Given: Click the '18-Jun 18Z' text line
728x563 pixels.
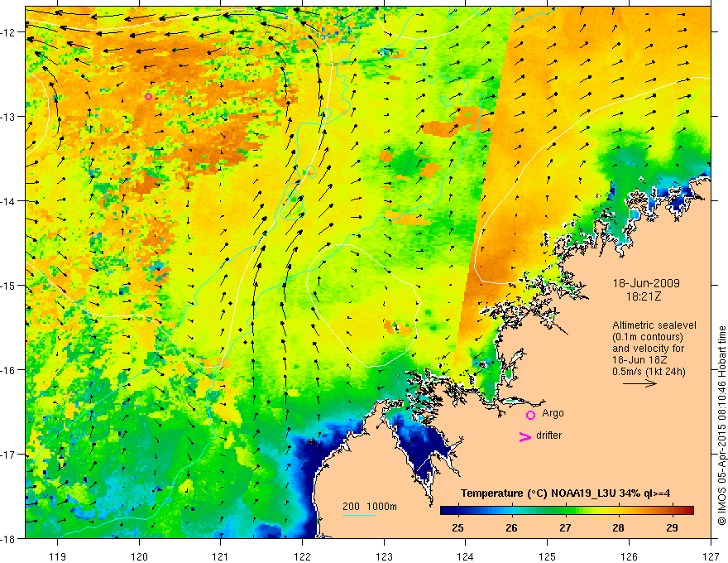Looking at the screenshot, I should click(639, 360).
